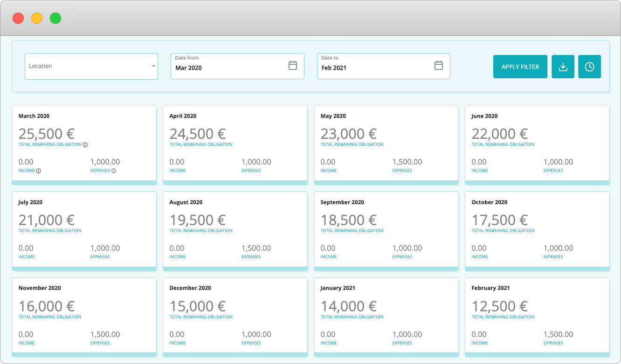Click the download export icon button
This screenshot has height=364, width=621.
tap(563, 67)
